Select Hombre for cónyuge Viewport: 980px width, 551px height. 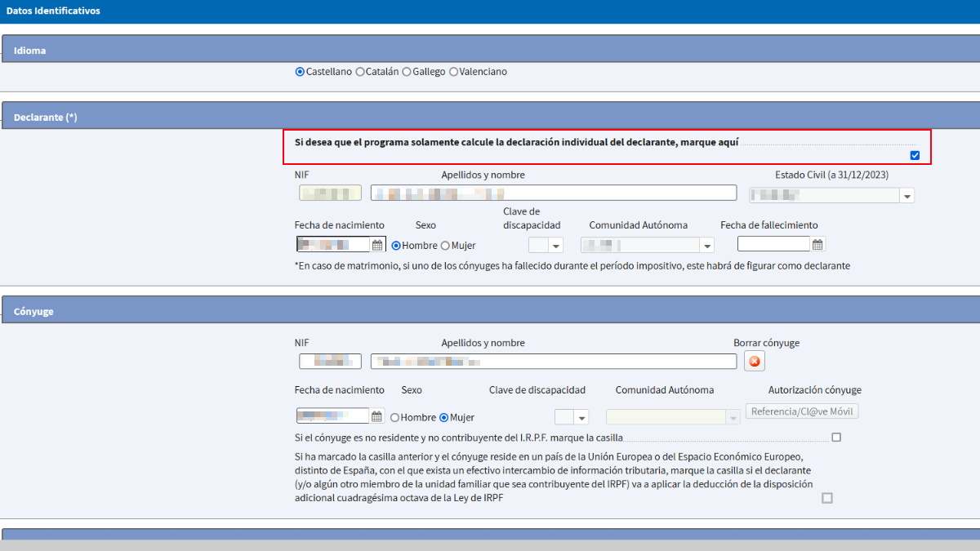395,418
